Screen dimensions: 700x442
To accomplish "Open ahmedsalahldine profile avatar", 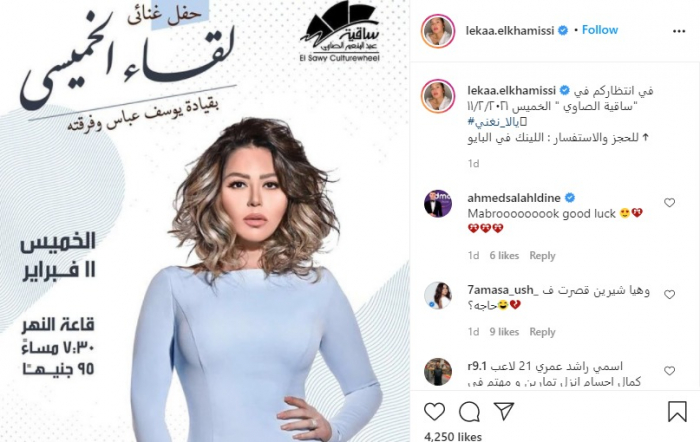I will pyautogui.click(x=438, y=203).
